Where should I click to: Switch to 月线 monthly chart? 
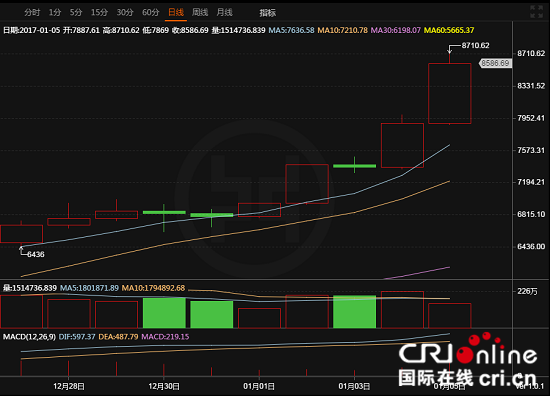(224, 13)
